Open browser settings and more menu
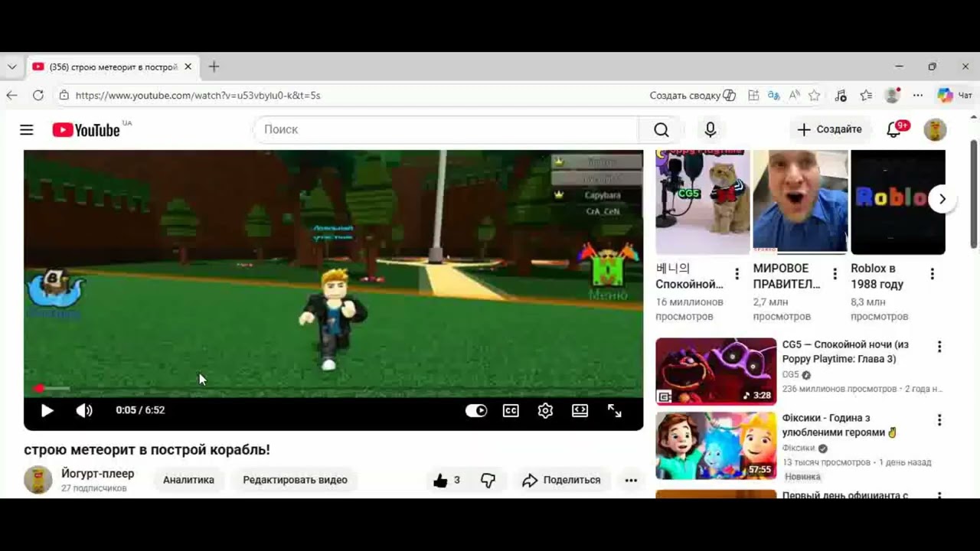 click(918, 96)
